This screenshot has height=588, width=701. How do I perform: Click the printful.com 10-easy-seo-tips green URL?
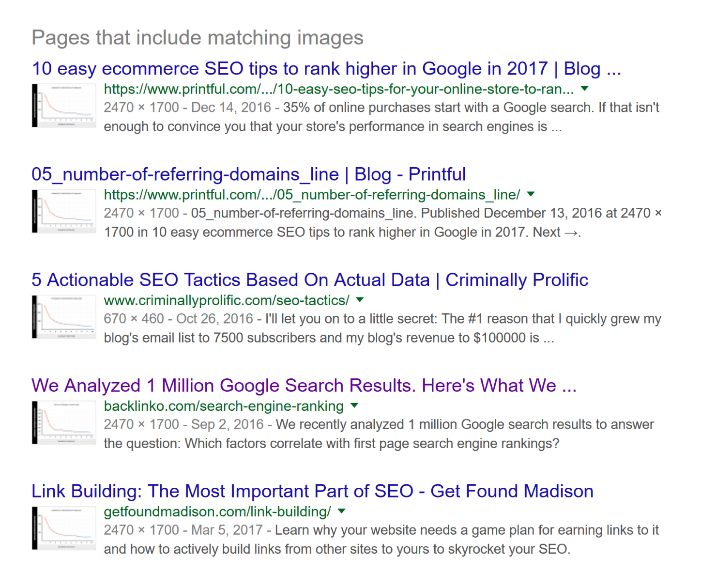(339, 89)
